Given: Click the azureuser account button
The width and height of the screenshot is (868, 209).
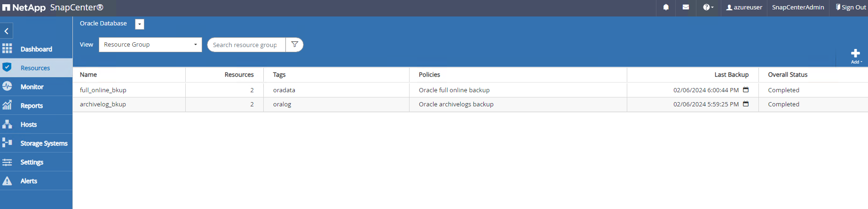Looking at the screenshot, I should click(x=744, y=8).
